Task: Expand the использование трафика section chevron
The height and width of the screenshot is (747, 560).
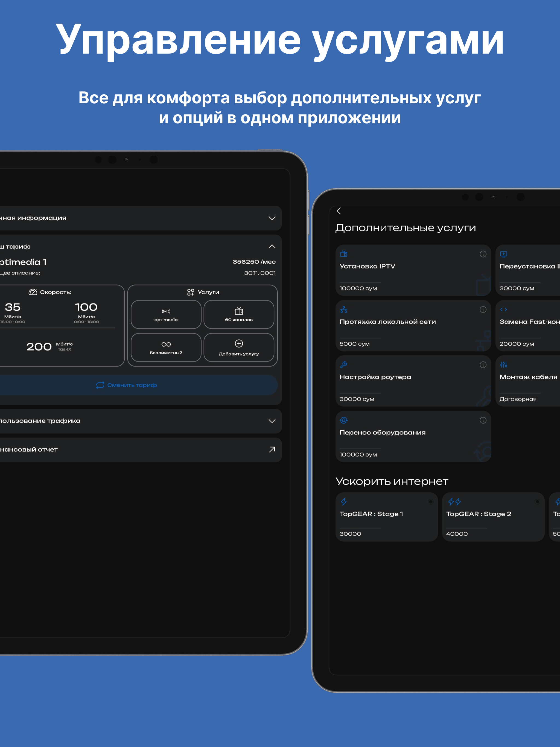Action: [x=272, y=421]
